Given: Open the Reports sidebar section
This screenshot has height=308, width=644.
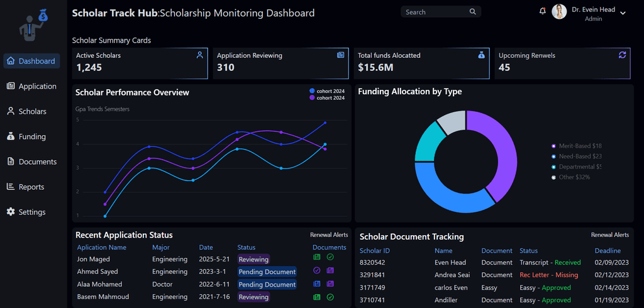Looking at the screenshot, I should point(32,187).
